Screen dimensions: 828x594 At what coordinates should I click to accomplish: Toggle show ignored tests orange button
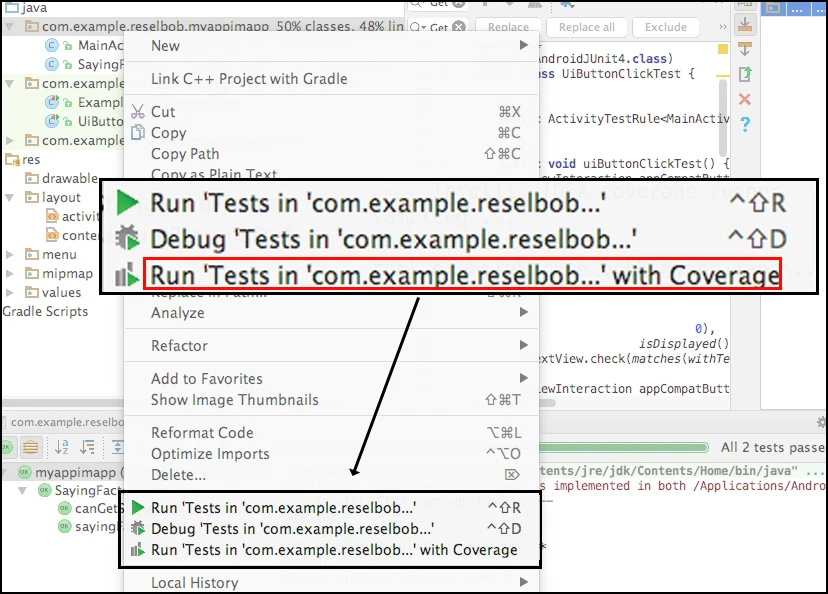(x=31, y=447)
